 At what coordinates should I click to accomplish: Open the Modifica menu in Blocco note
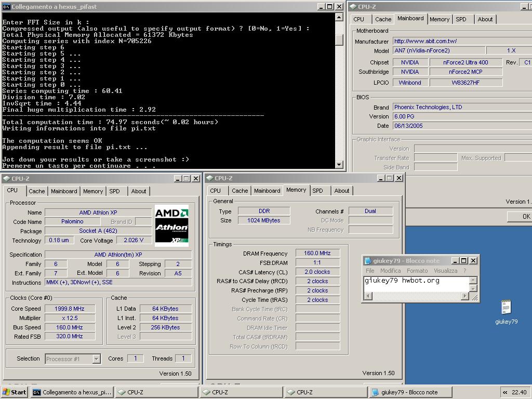pos(391,271)
